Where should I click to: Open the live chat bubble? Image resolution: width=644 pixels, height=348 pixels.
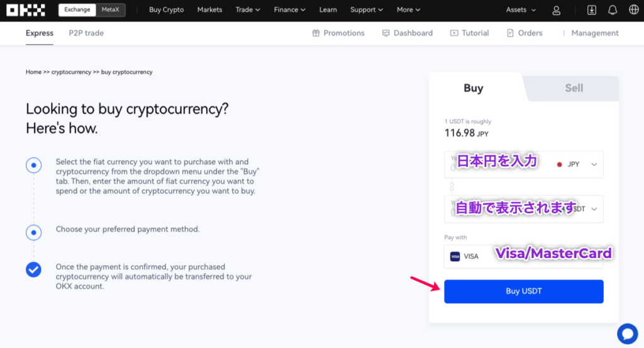pos(628,333)
